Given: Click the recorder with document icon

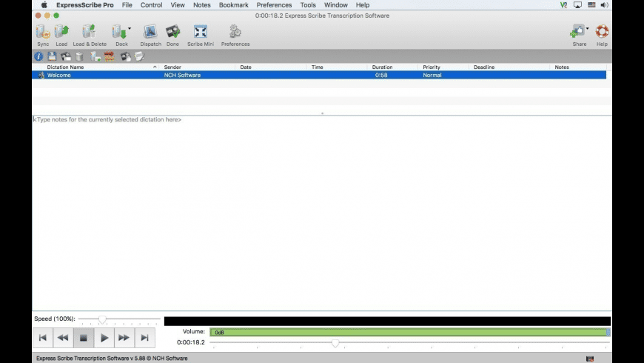Looking at the screenshot, I should 126,56.
